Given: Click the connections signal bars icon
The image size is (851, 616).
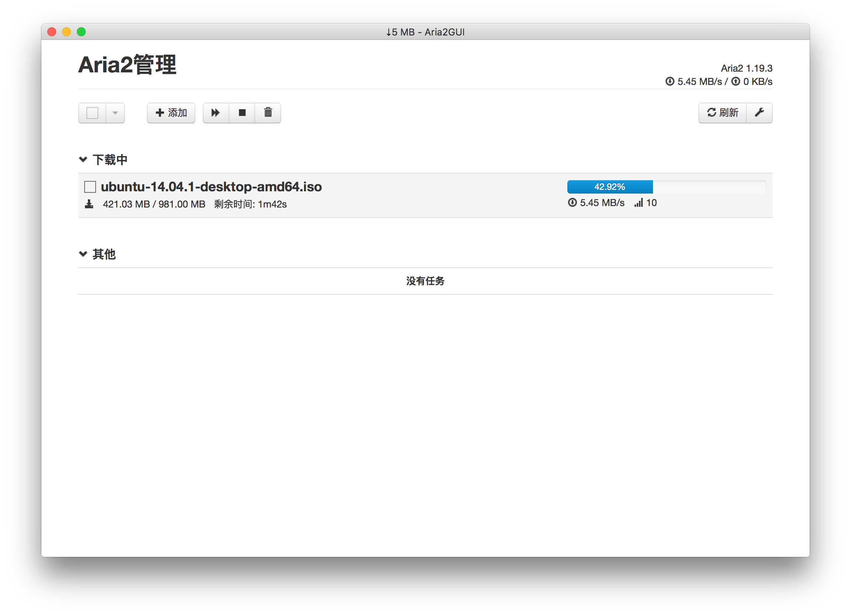Looking at the screenshot, I should [x=638, y=203].
